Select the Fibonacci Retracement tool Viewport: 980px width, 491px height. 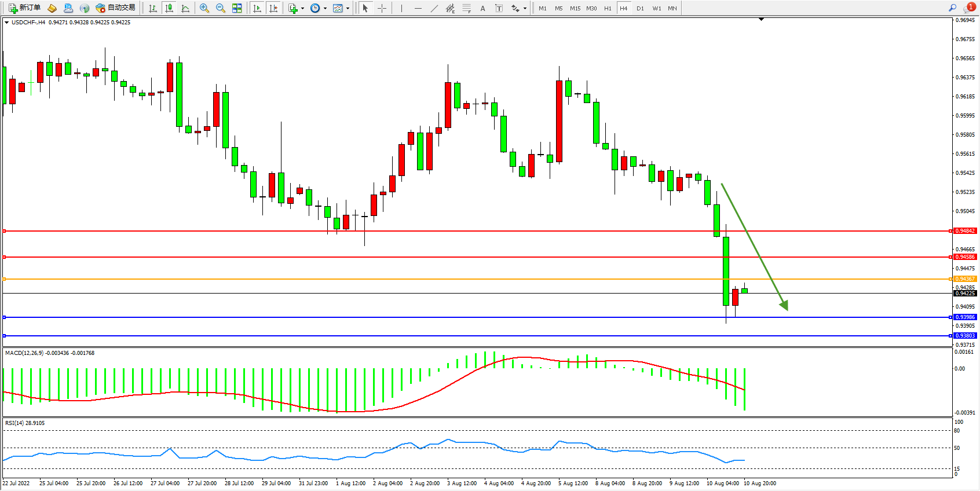pyautogui.click(x=466, y=8)
